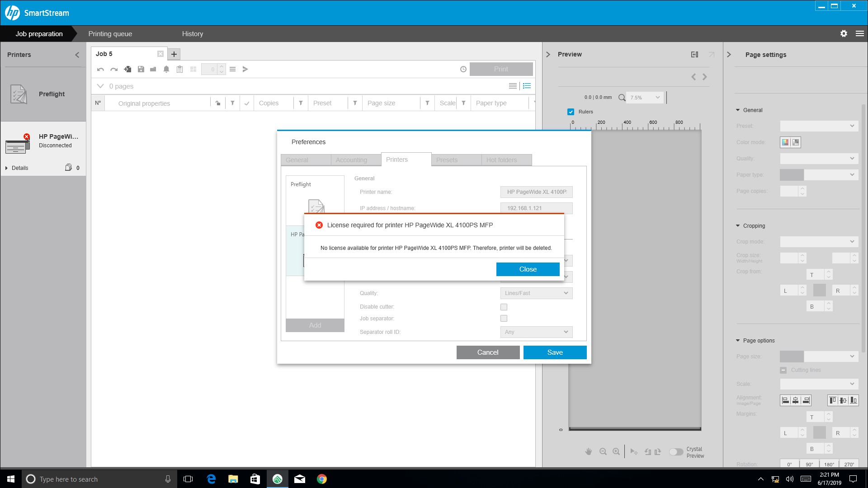Viewport: 868px width, 488px height.
Task: Save the printer preferences
Action: pos(555,352)
